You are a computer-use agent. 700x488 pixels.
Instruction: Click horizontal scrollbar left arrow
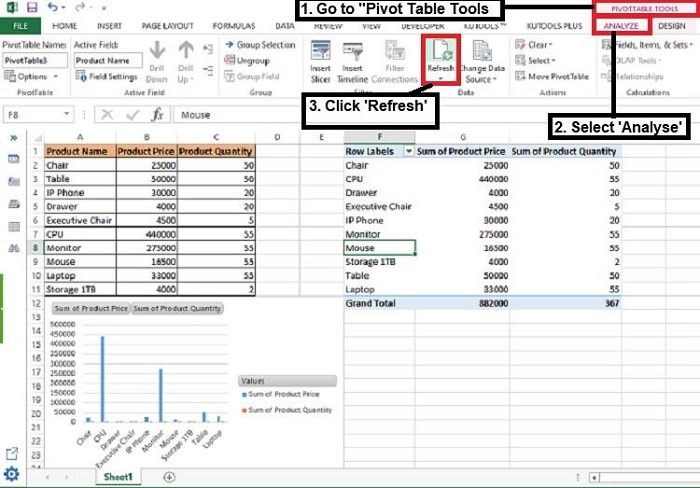[594, 477]
